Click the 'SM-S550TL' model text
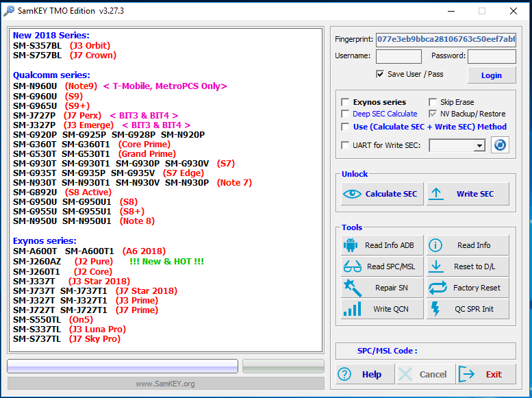Viewport: 532px width, 398px height. click(x=37, y=319)
